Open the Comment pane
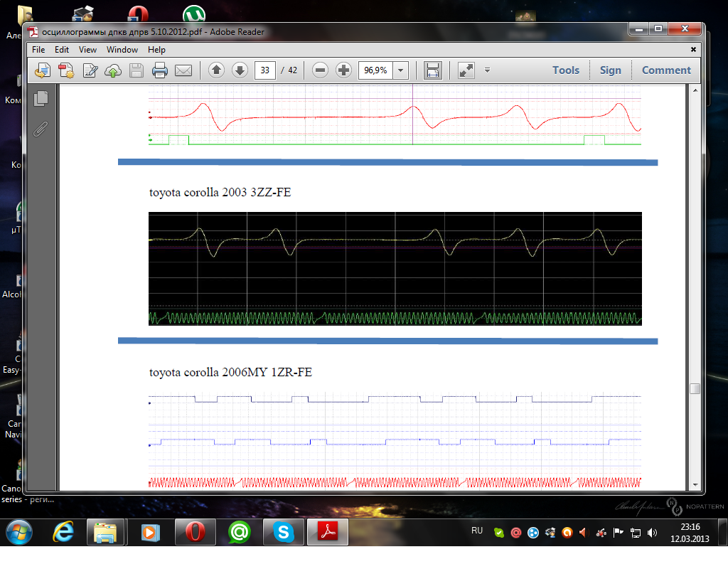The image size is (728, 569). tap(665, 70)
